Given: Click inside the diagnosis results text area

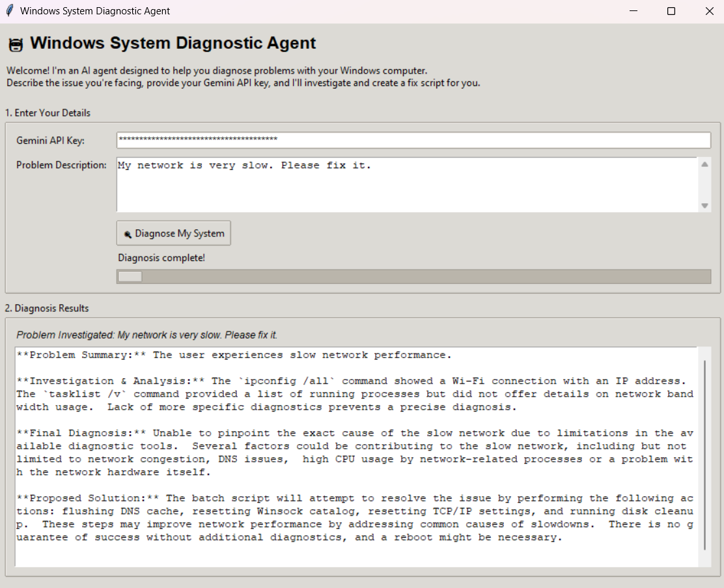Looking at the screenshot, I should pyautogui.click(x=356, y=456).
